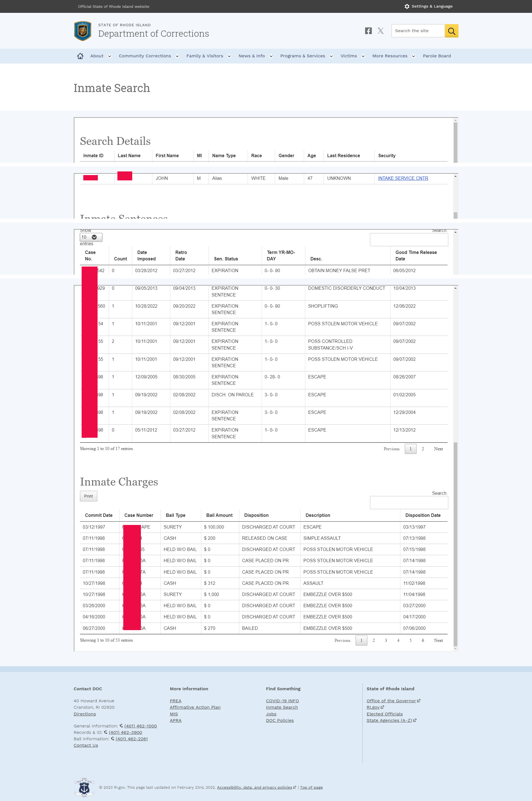The image size is (532, 801).
Task: Open the X social media icon
Action: (381, 31)
